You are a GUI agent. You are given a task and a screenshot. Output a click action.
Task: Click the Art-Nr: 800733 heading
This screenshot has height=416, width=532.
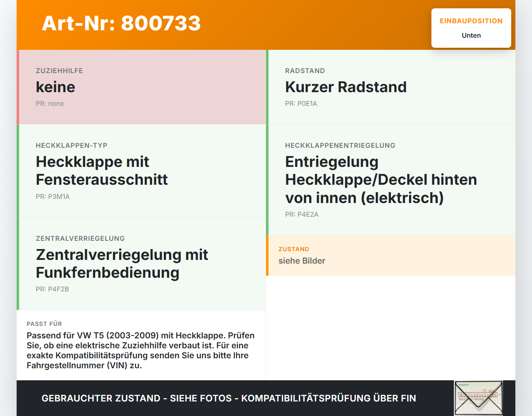(121, 23)
